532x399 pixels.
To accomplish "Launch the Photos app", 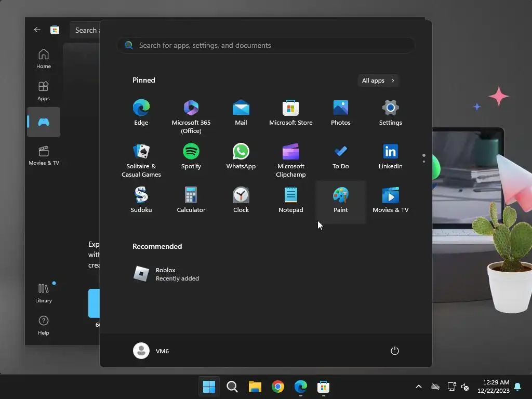I will point(341,113).
